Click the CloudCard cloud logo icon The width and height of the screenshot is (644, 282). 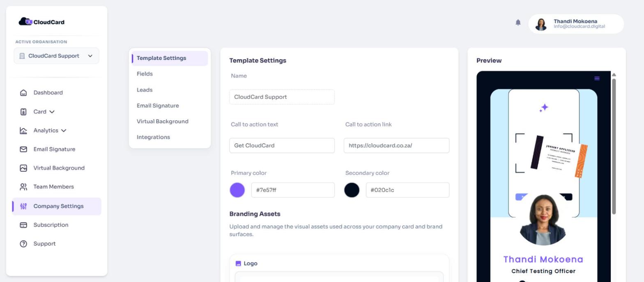[x=25, y=22]
